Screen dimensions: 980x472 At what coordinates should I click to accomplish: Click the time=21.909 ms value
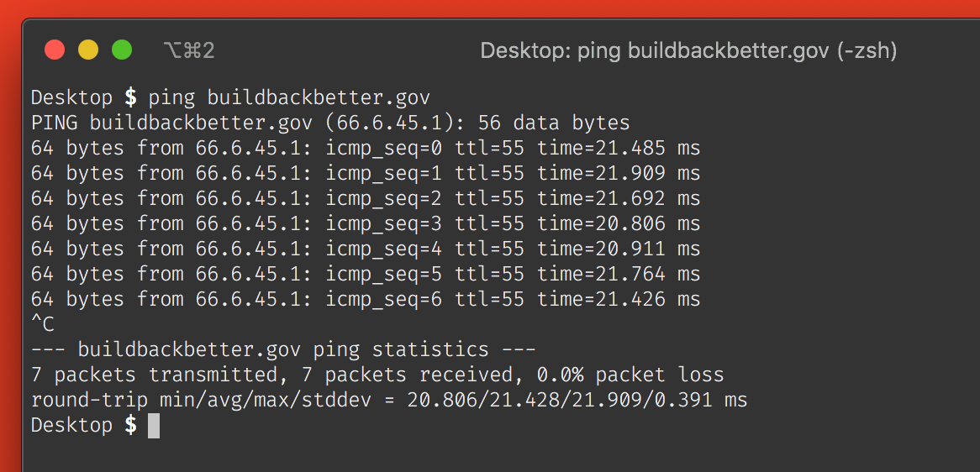619,174
